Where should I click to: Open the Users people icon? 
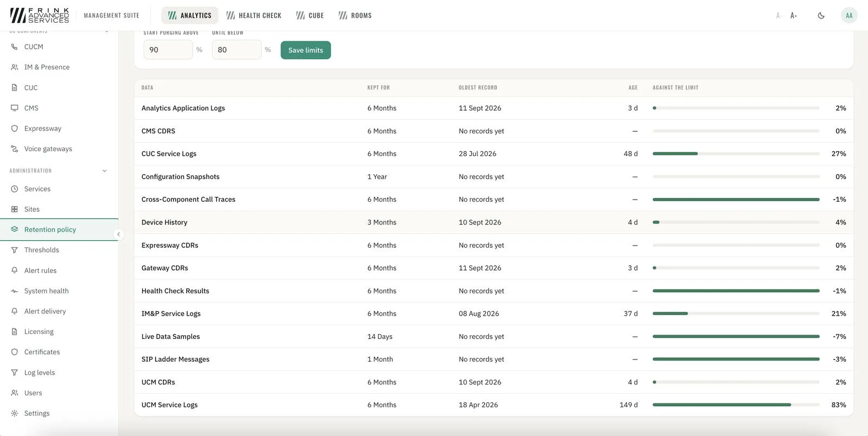[15, 393]
